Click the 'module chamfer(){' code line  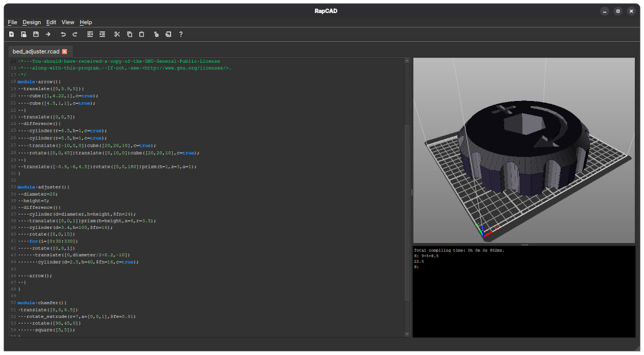(42, 303)
